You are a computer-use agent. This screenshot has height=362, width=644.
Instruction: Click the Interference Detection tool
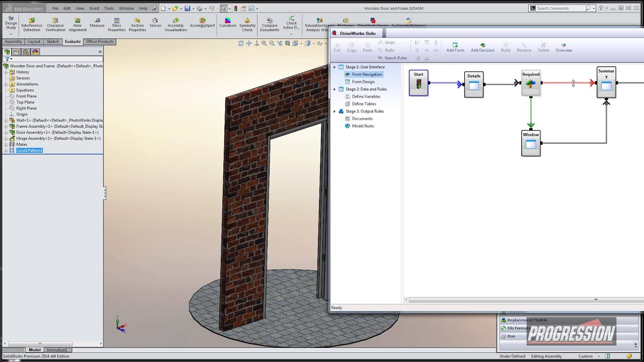tap(31, 24)
